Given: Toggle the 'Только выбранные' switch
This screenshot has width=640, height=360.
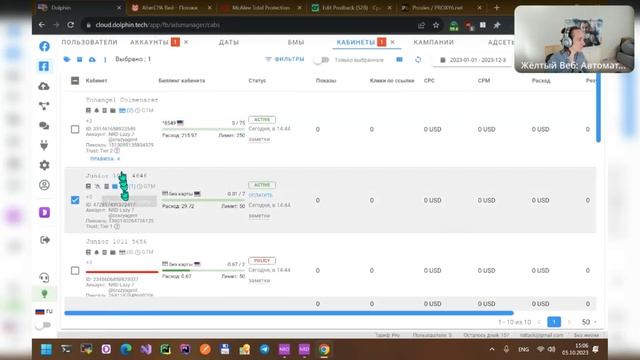Looking at the screenshot, I should point(322,60).
